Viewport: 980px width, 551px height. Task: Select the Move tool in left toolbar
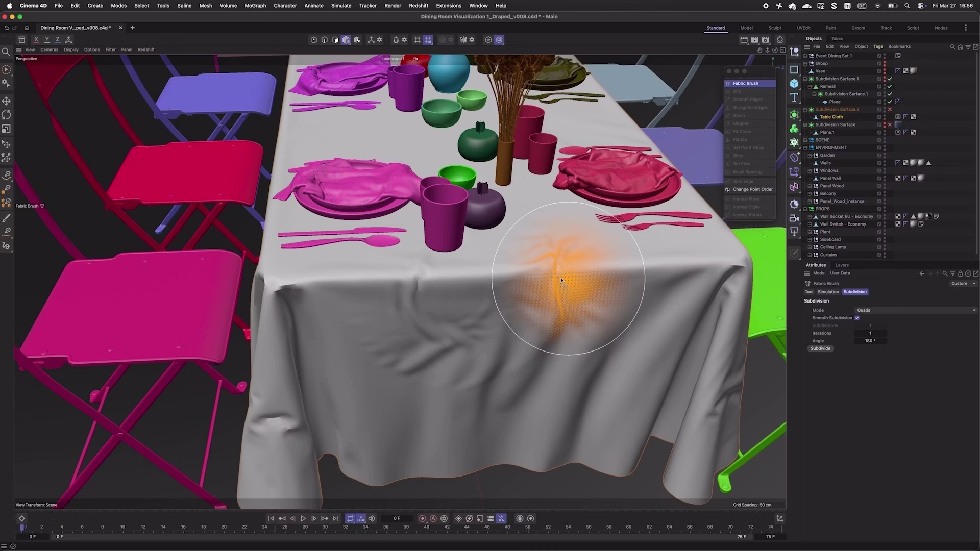click(6, 101)
